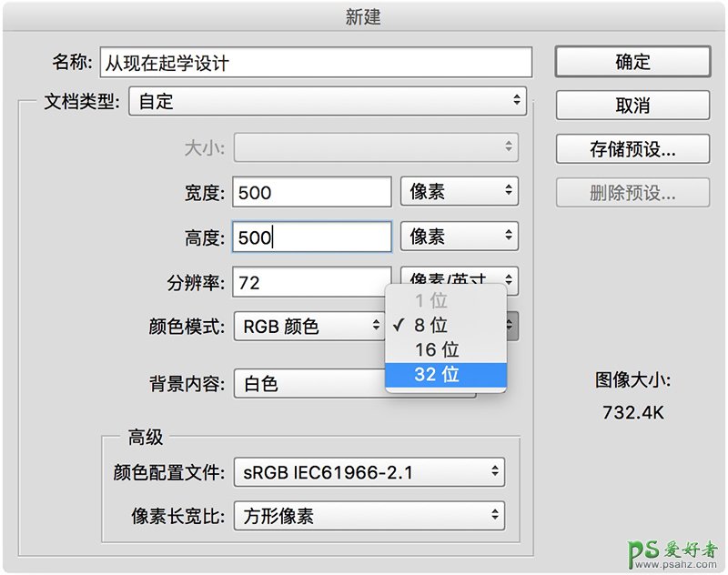728x575 pixels.
Task: Select 8 位 in the bit depth menu
Action: [446, 326]
